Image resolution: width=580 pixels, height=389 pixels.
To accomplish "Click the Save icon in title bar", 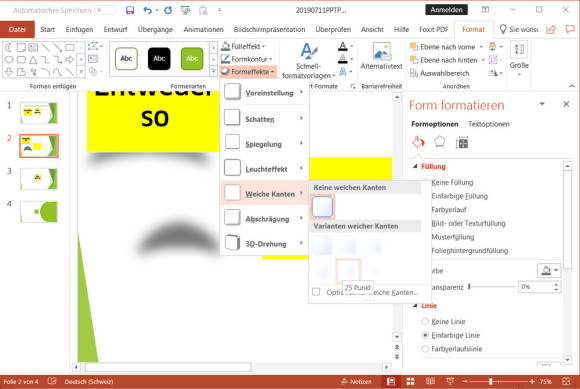I will pos(130,10).
